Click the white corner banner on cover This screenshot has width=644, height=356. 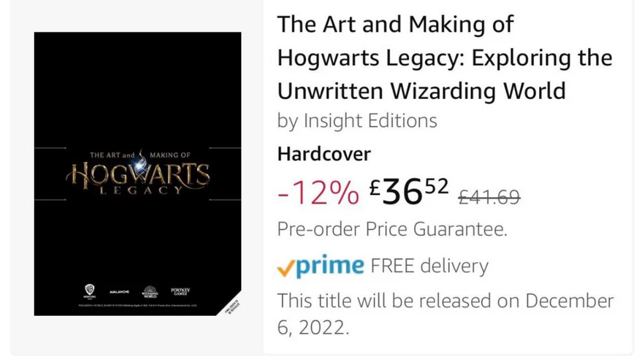click(x=233, y=307)
